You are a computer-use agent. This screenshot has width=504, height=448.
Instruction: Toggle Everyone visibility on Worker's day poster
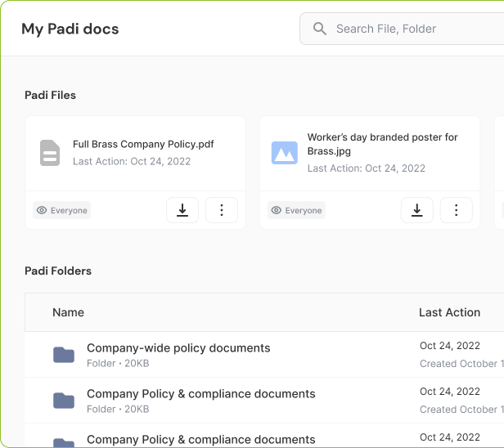296,210
